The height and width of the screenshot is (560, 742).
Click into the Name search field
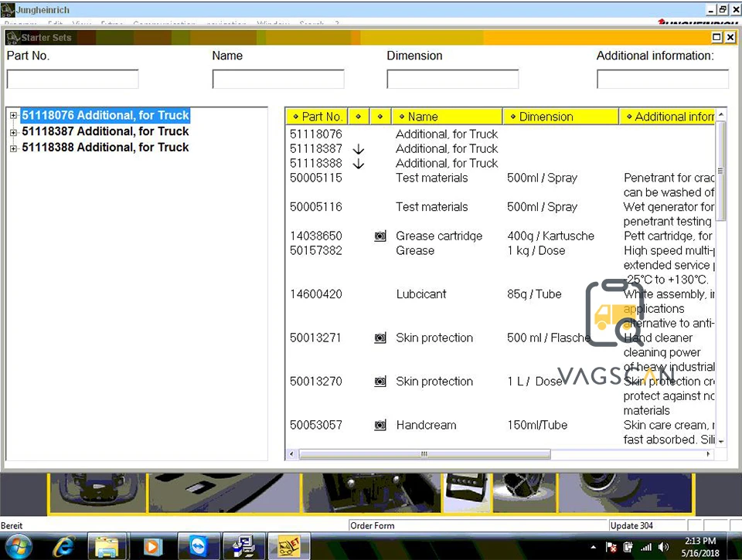(x=278, y=79)
